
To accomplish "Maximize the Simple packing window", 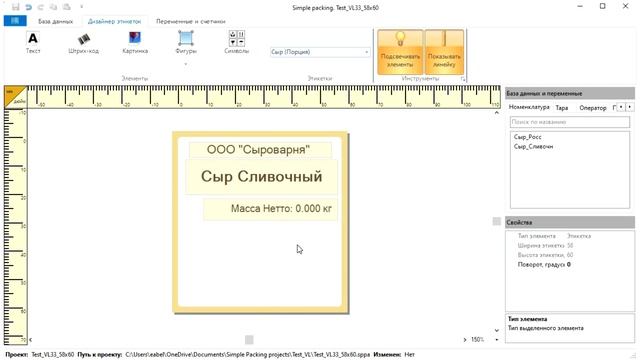I will coord(602,7).
